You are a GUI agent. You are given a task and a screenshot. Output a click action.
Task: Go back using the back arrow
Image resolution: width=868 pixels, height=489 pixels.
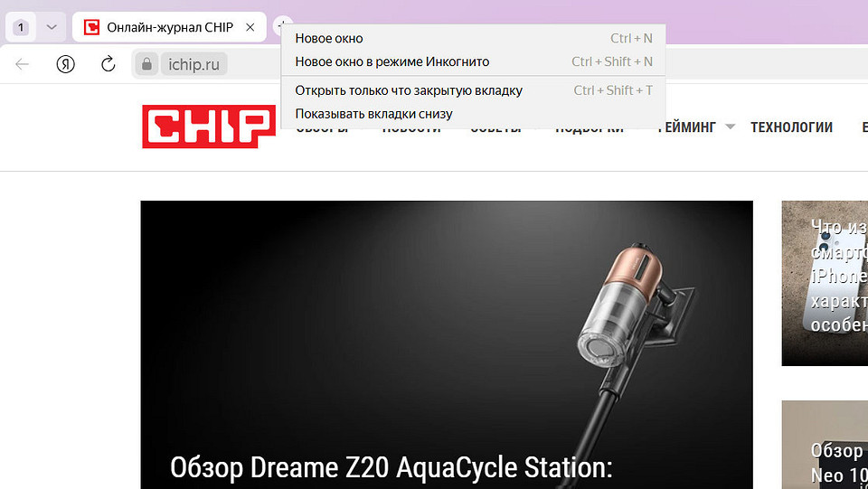point(22,64)
